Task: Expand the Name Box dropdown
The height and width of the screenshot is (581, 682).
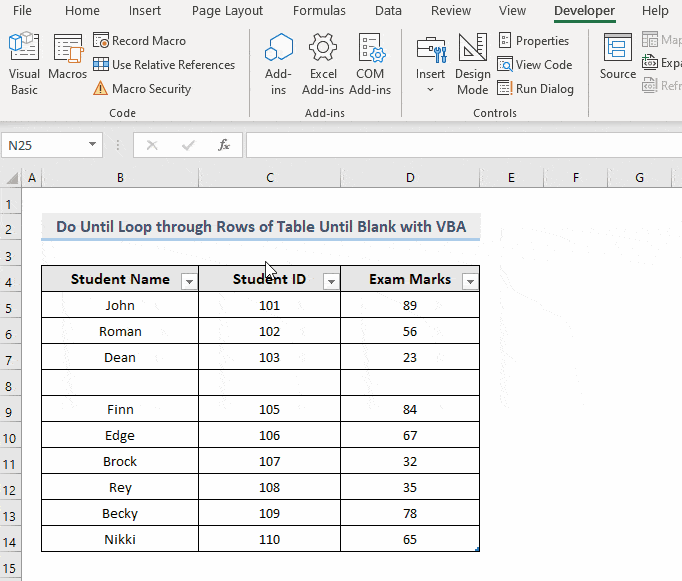Action: (92, 144)
